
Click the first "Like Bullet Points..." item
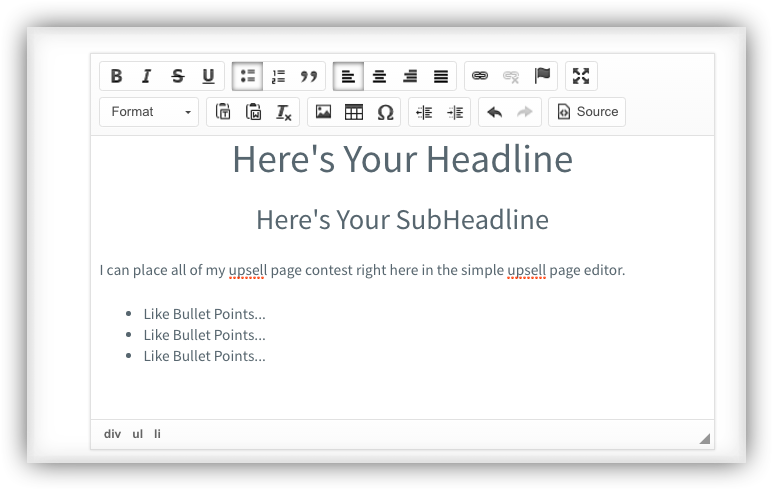205,314
